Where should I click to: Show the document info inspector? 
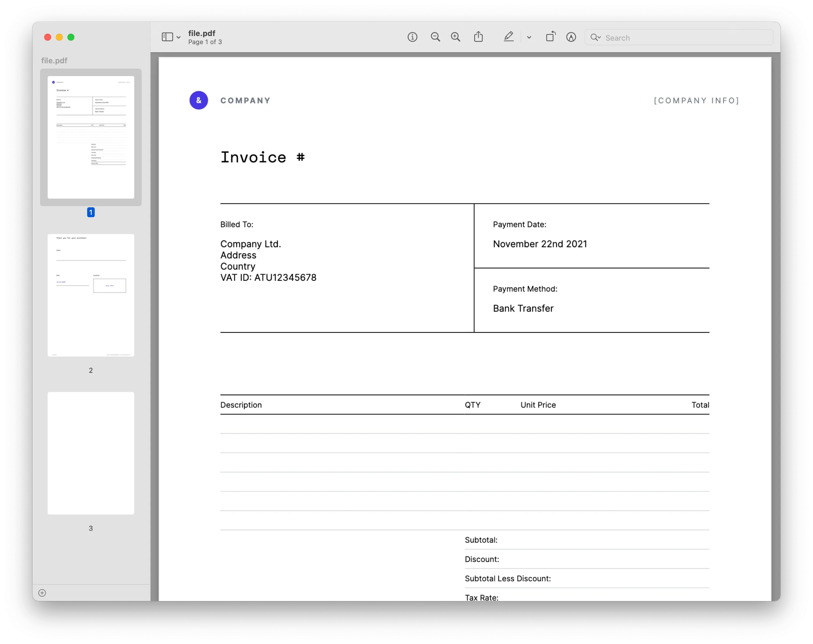[x=413, y=37]
